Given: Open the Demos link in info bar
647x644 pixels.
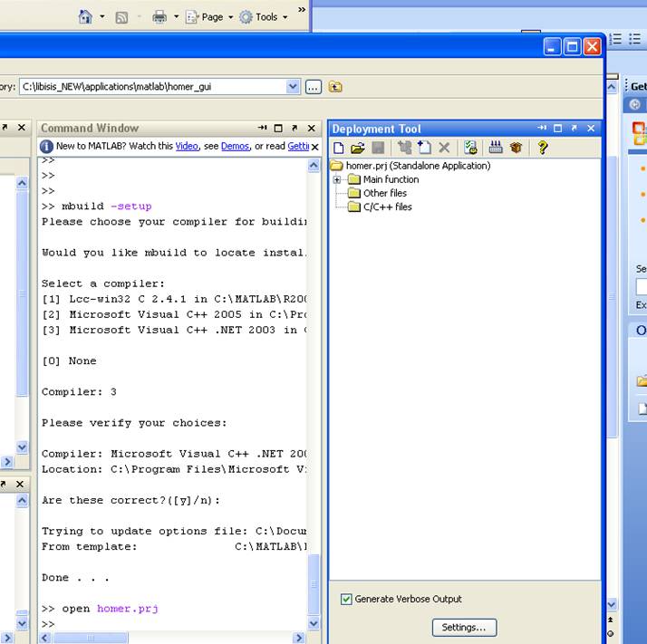Looking at the screenshot, I should point(235,146).
